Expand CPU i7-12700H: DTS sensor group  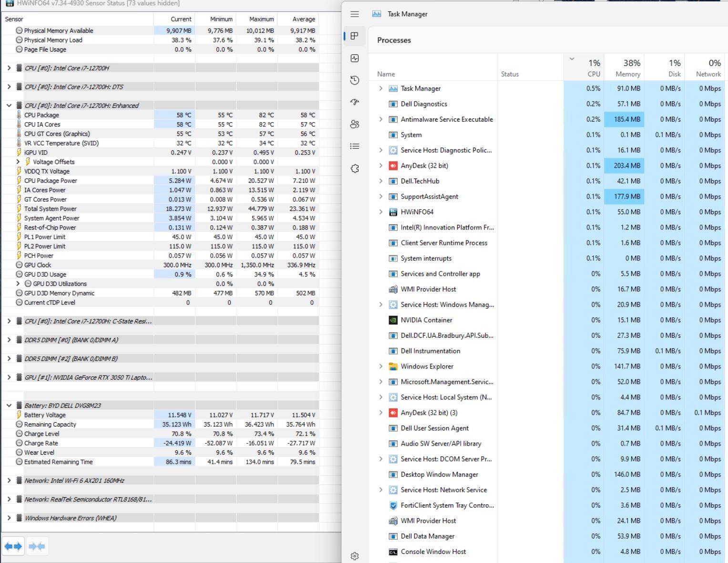click(9, 87)
